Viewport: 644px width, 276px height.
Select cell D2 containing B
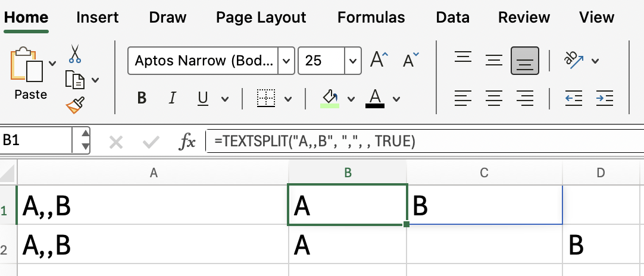(x=601, y=244)
